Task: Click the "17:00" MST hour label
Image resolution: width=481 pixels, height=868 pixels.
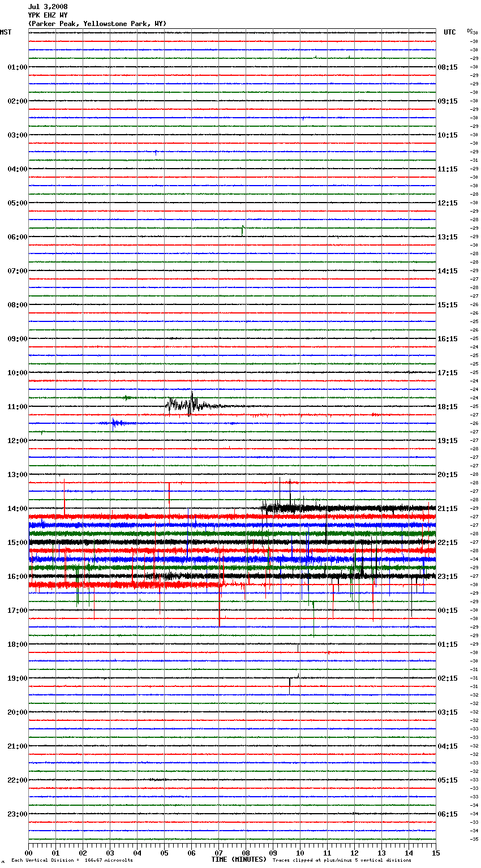Action: (x=17, y=611)
